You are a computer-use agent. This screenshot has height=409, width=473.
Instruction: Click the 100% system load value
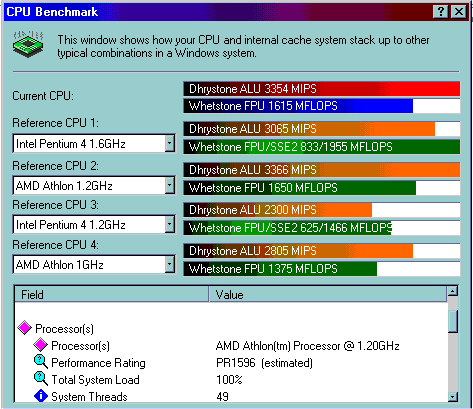[x=229, y=380]
